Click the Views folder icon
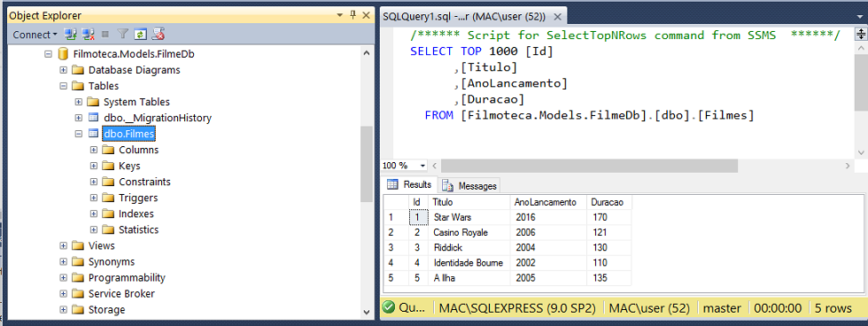Image resolution: width=868 pixels, height=326 pixels. pos(78,245)
